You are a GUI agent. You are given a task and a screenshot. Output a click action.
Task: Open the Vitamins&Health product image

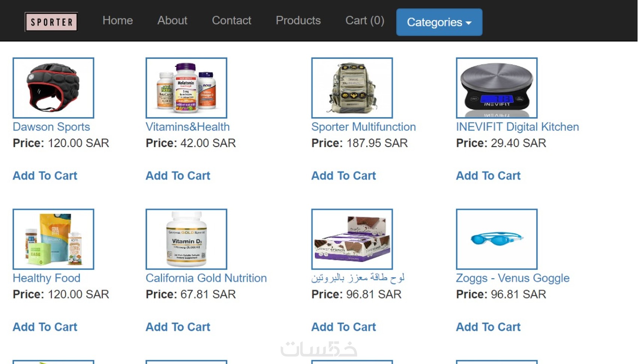point(186,88)
